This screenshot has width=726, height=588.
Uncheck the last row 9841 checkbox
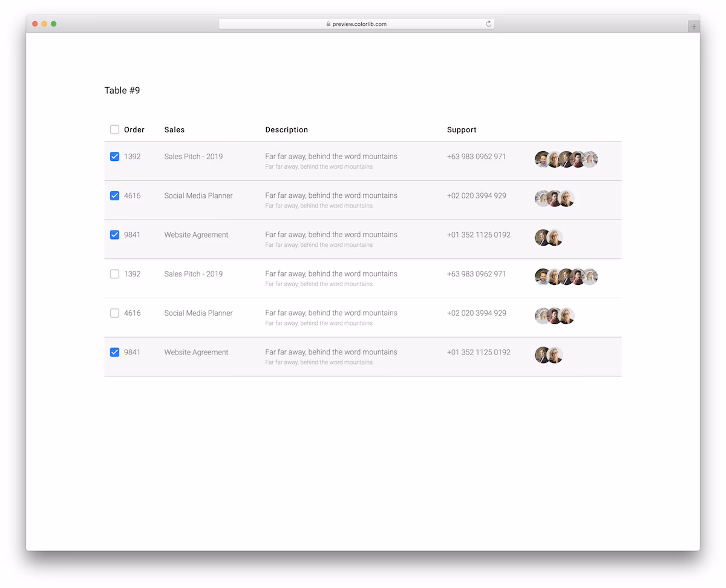click(114, 352)
